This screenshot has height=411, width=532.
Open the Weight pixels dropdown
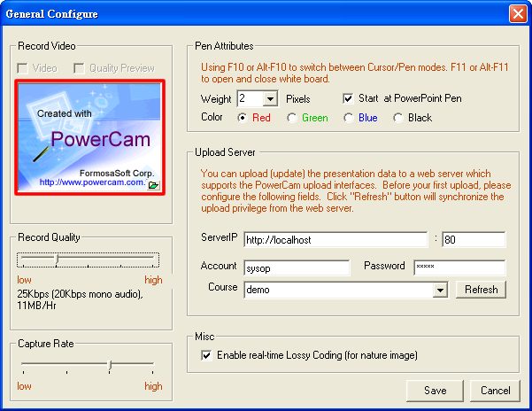270,99
